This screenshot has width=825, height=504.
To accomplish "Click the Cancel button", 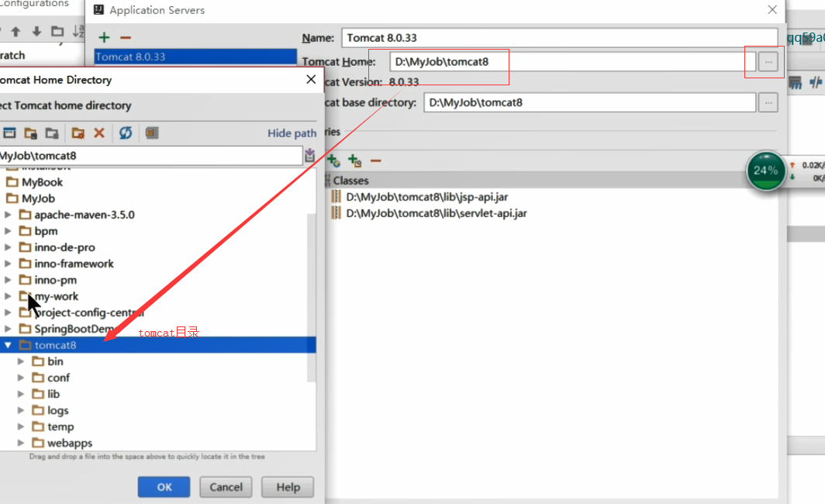I will [226, 487].
